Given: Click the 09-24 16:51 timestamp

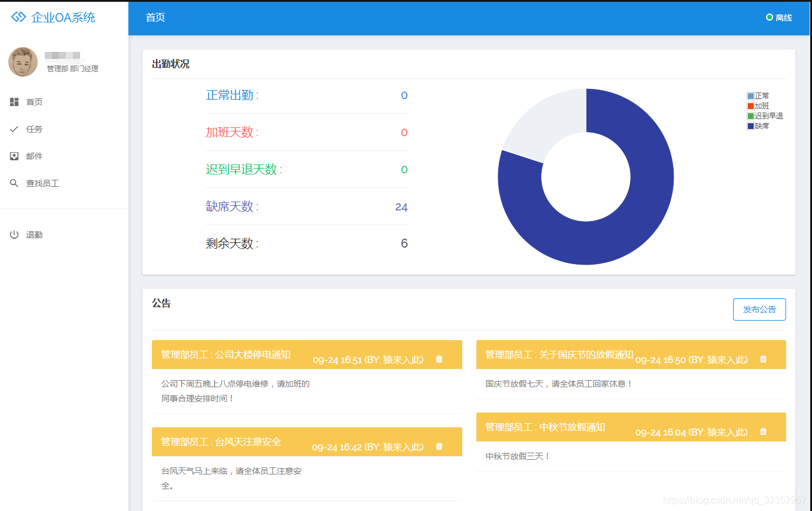Looking at the screenshot, I should point(337,360).
